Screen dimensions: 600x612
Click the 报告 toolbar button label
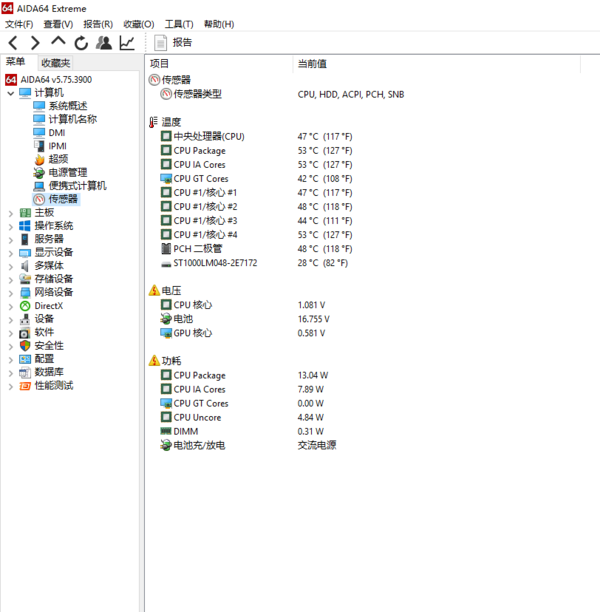[x=182, y=43]
